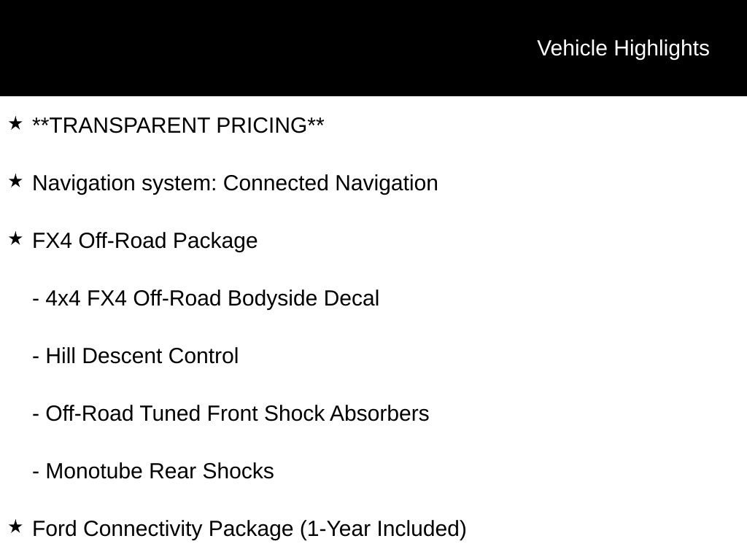This screenshot has height=560, width=747.
Task: Click the star bullet beside FX4 Off-Road Package
Action: coord(15,238)
